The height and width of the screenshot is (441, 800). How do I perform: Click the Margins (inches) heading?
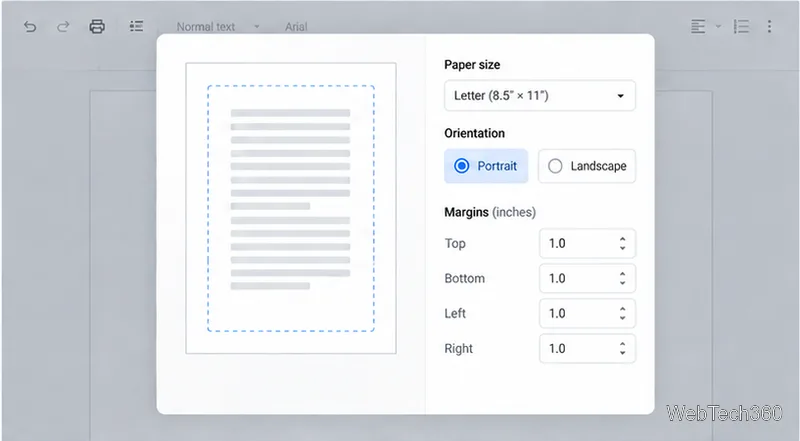pos(490,212)
